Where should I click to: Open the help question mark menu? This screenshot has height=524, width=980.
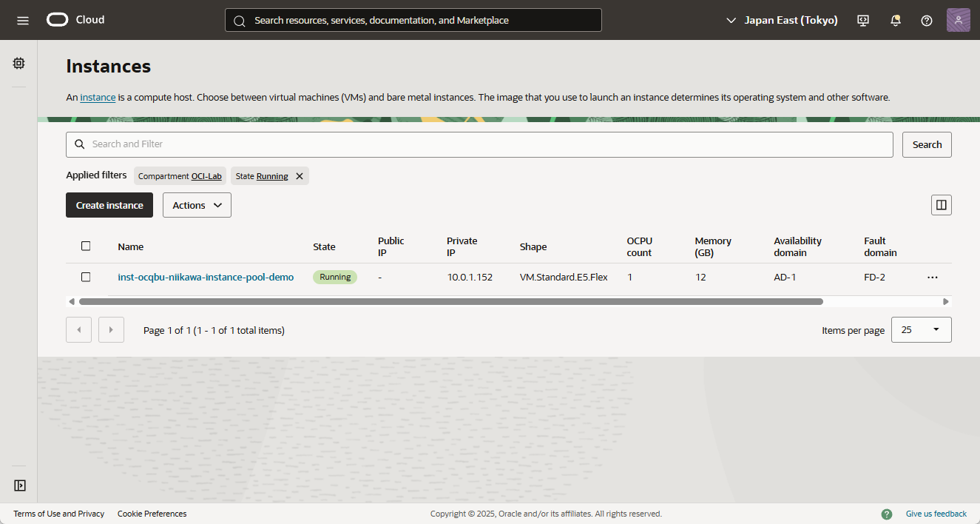[x=927, y=20]
